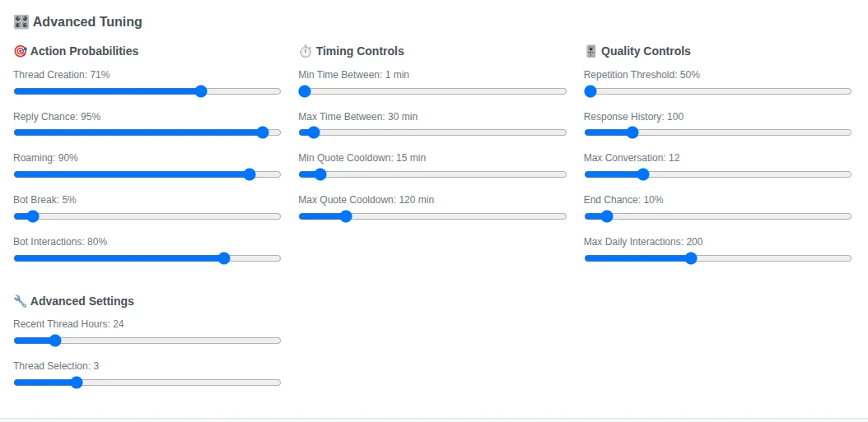The width and height of the screenshot is (868, 422).
Task: Click the Roaming slider handle
Action: click(x=250, y=174)
